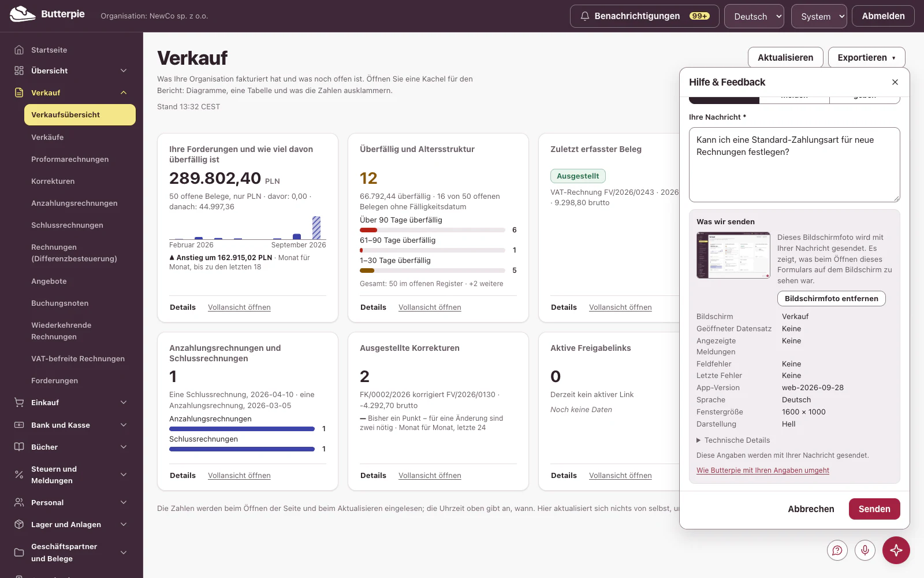Expand the Personal section chevron
The height and width of the screenshot is (578, 924).
[x=124, y=502]
